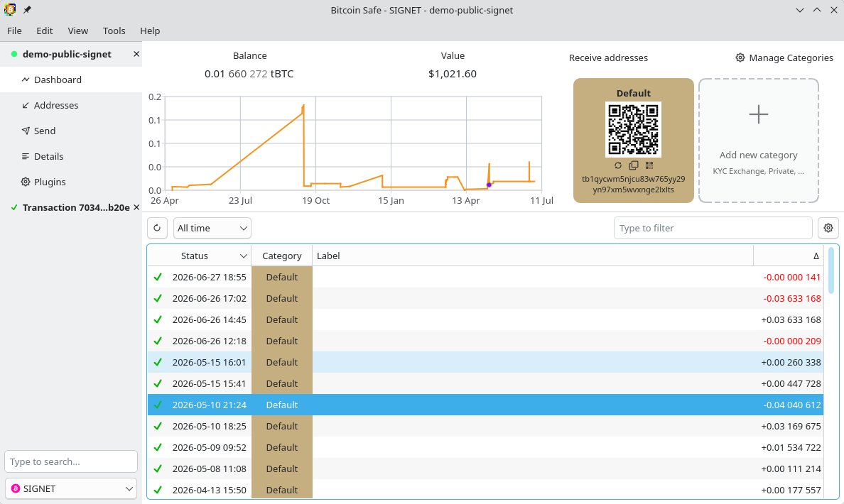844x504 pixels.
Task: Click Manage Categories button
Action: (784, 57)
